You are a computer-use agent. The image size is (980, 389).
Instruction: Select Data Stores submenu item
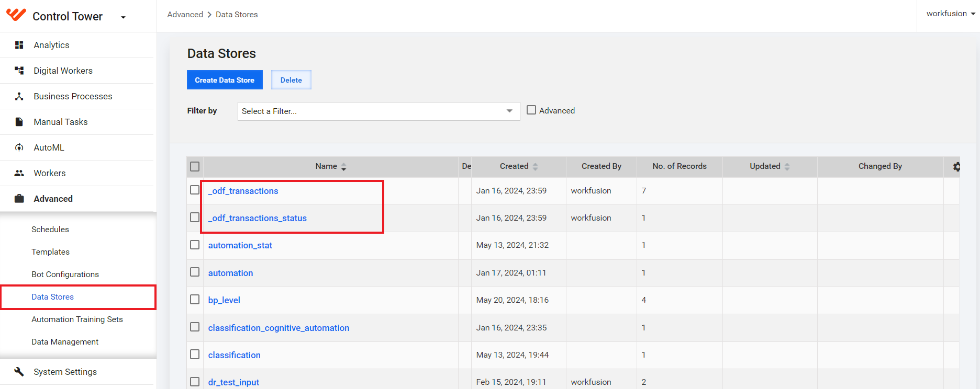tap(52, 297)
